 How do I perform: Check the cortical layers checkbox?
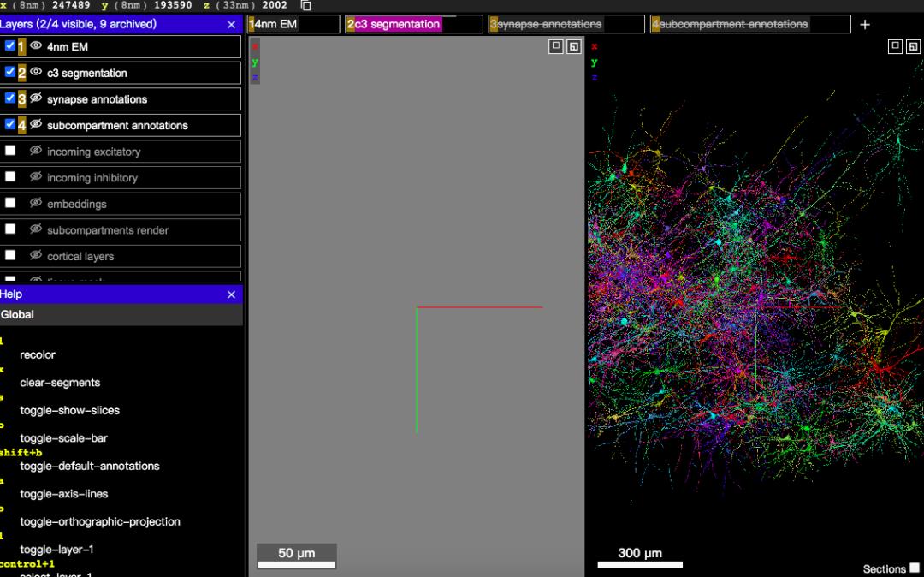(x=10, y=255)
